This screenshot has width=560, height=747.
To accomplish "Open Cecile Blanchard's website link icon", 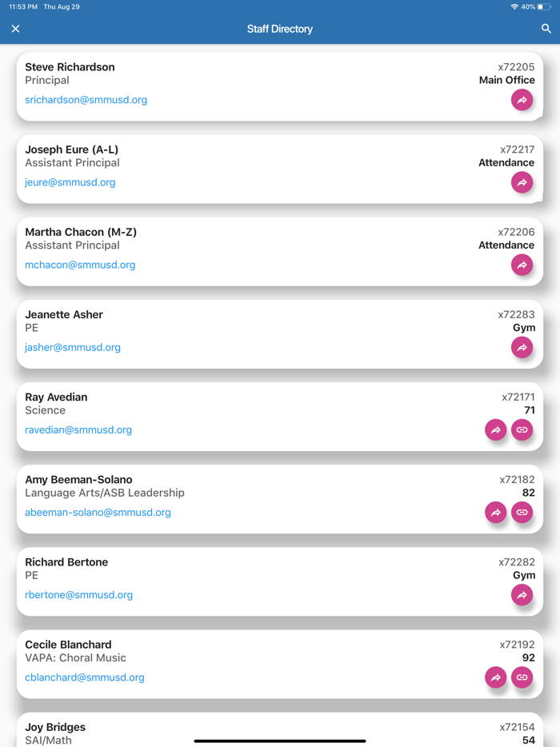I will tap(522, 677).
